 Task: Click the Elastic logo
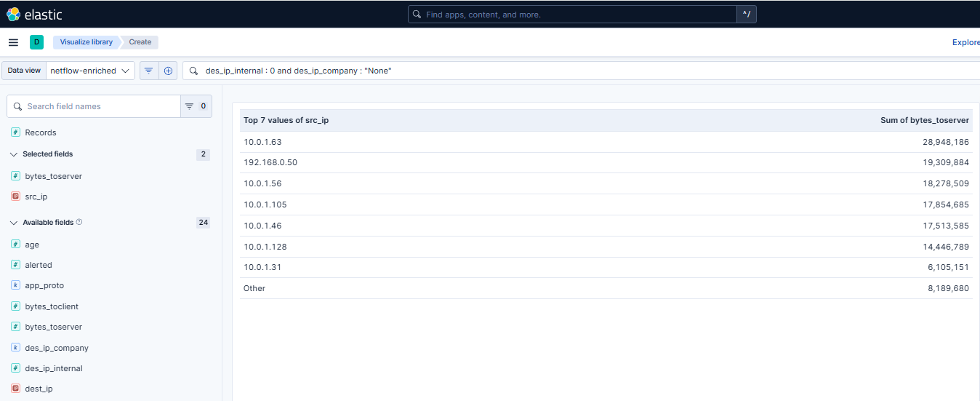coord(34,14)
